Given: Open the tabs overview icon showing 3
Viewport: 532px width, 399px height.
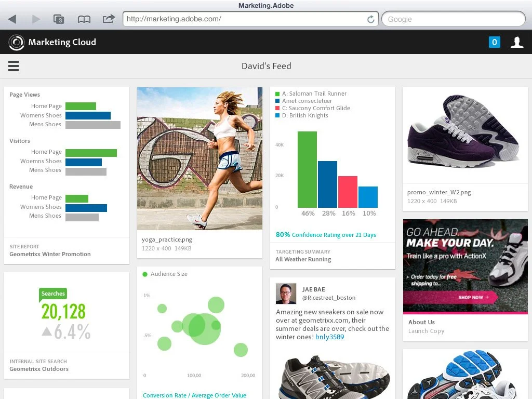Looking at the screenshot, I should tap(59, 19).
